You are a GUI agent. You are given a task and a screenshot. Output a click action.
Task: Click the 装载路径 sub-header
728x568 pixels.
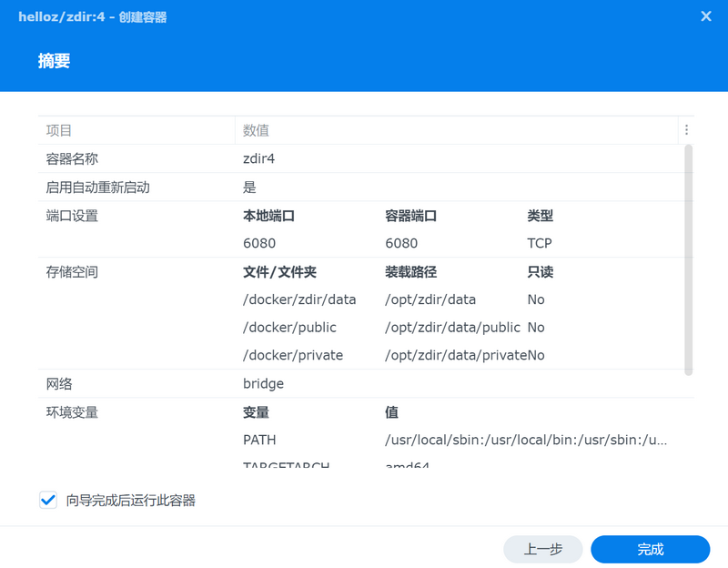411,271
